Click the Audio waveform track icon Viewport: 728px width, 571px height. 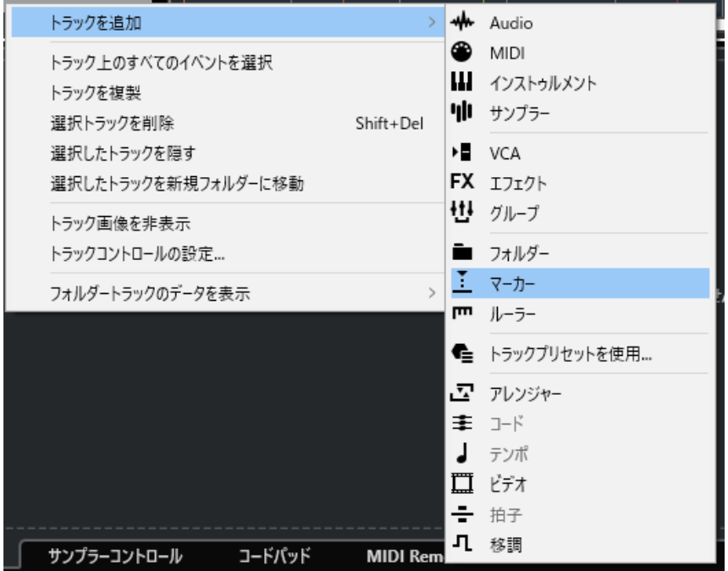[461, 24]
